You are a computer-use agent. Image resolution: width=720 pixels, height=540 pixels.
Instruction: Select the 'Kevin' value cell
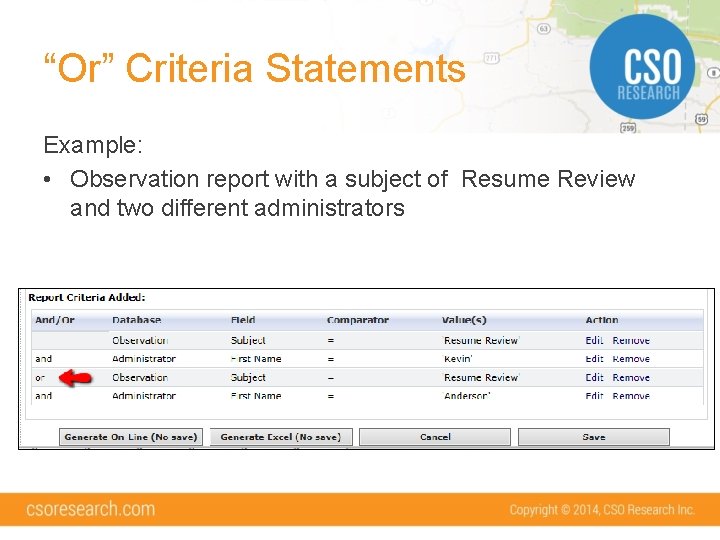tap(458, 359)
